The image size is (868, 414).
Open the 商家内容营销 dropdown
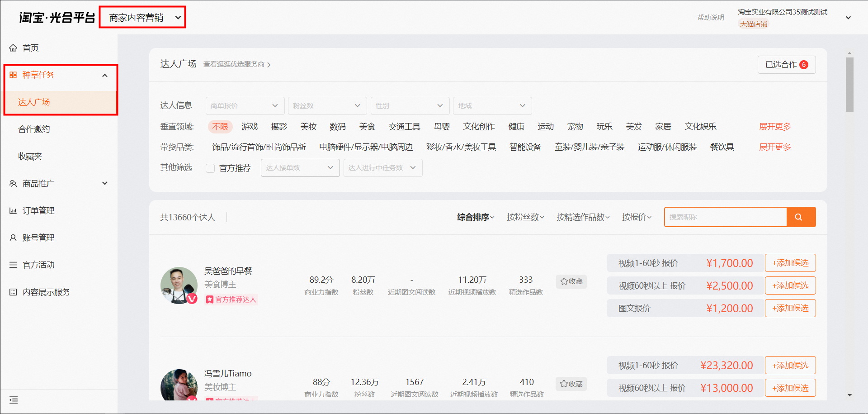point(142,18)
